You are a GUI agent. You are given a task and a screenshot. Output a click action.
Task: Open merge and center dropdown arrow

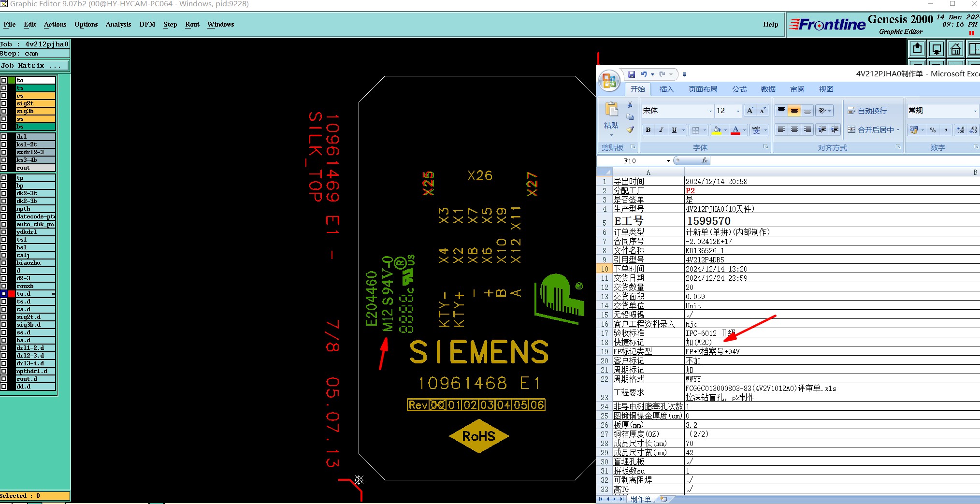click(x=898, y=130)
